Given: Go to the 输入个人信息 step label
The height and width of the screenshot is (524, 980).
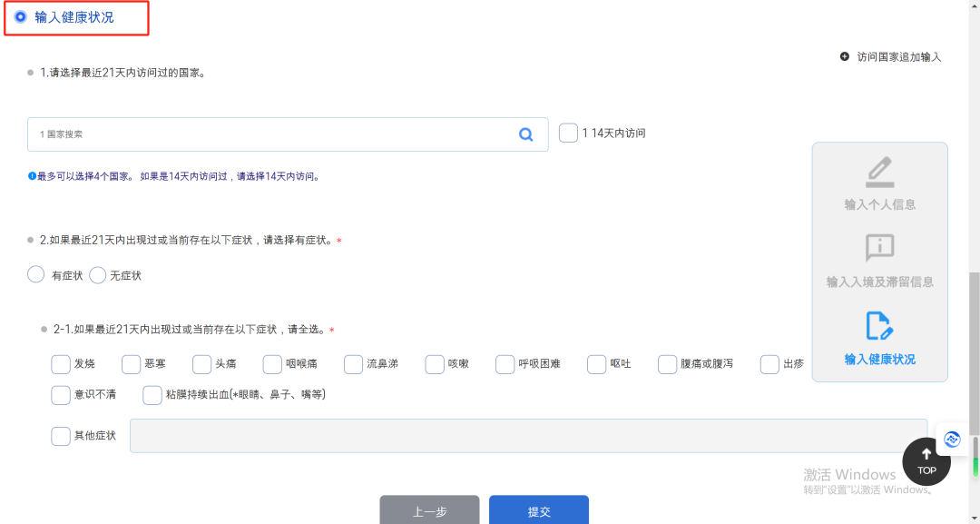Looking at the screenshot, I should pos(879,204).
